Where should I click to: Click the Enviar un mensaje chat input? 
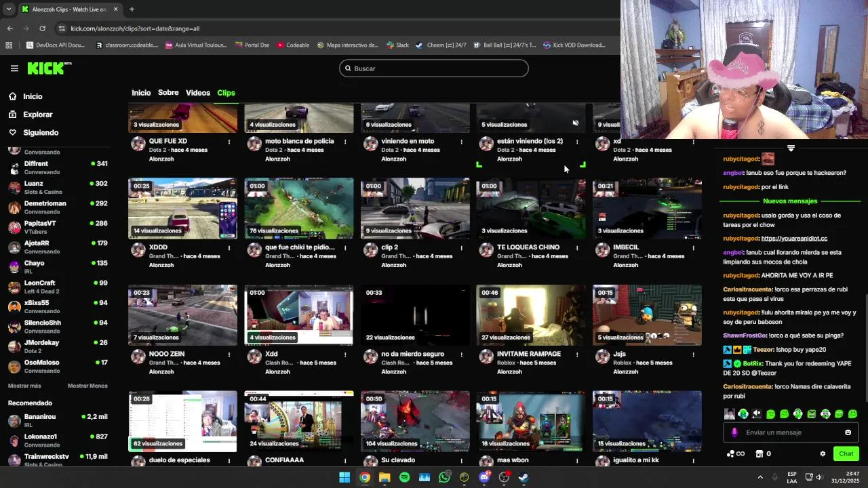(792, 432)
